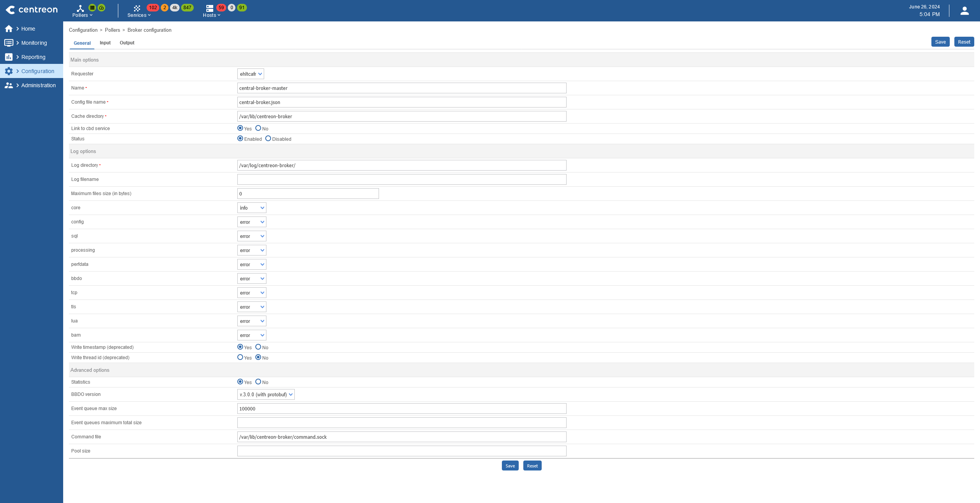The image size is (980, 503).
Task: Open the core log level dropdown
Action: click(252, 208)
